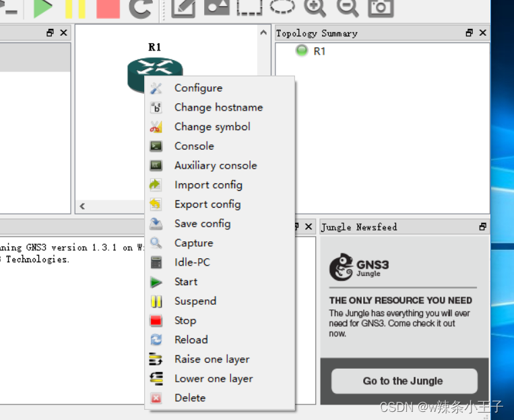Select the Draw a rectangle tool

(249, 7)
